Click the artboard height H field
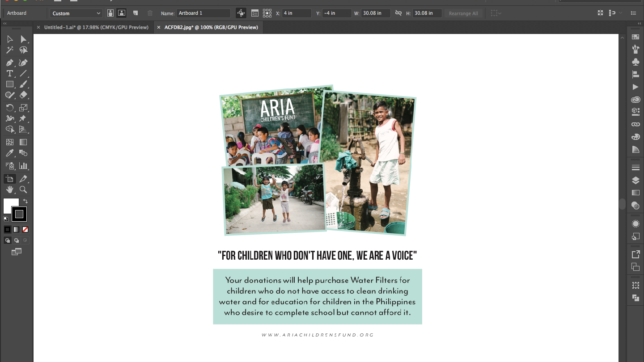 [x=427, y=13]
